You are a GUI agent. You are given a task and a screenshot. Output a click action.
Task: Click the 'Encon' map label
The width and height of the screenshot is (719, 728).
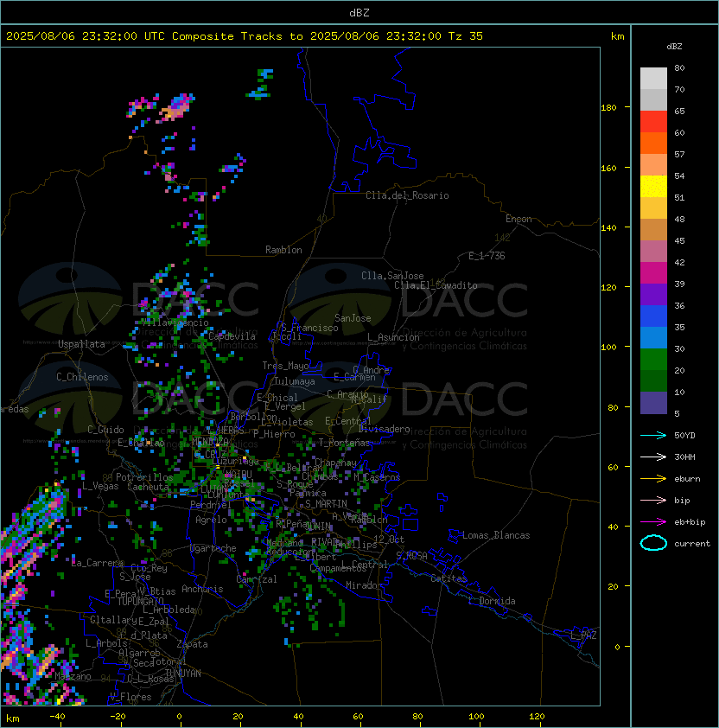tap(519, 219)
